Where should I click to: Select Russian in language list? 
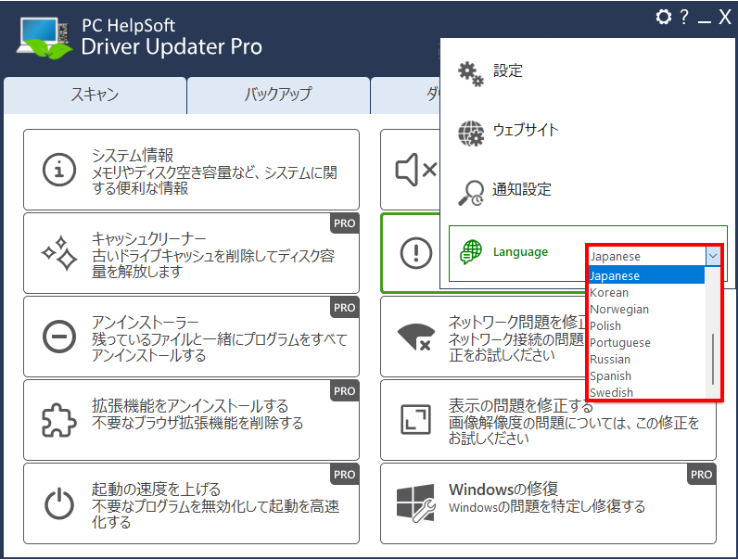point(647,359)
